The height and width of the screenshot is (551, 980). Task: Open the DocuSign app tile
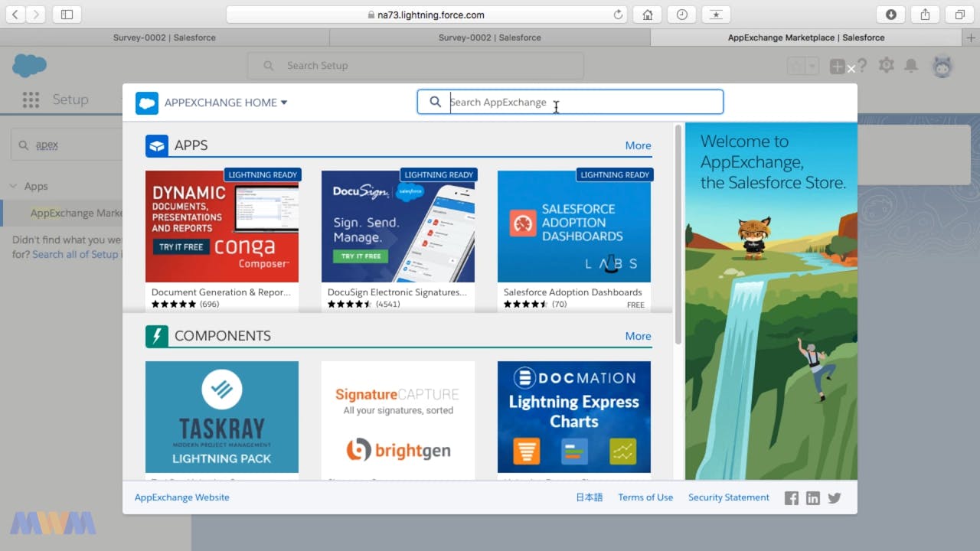point(398,227)
